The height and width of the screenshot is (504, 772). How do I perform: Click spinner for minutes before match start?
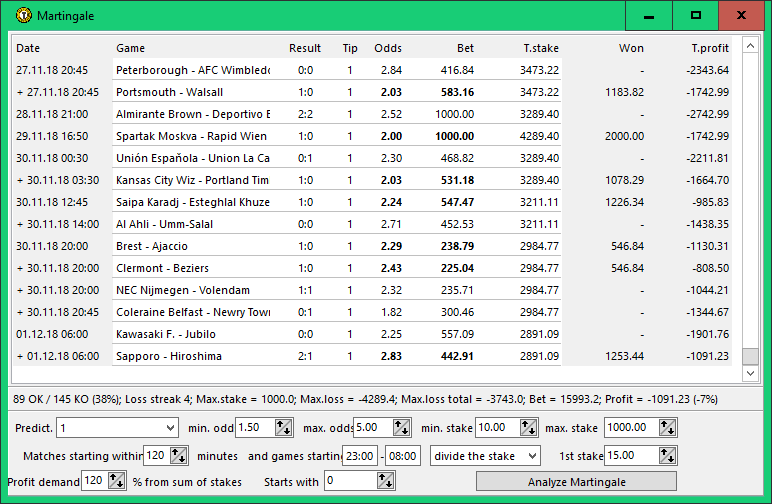click(x=179, y=455)
